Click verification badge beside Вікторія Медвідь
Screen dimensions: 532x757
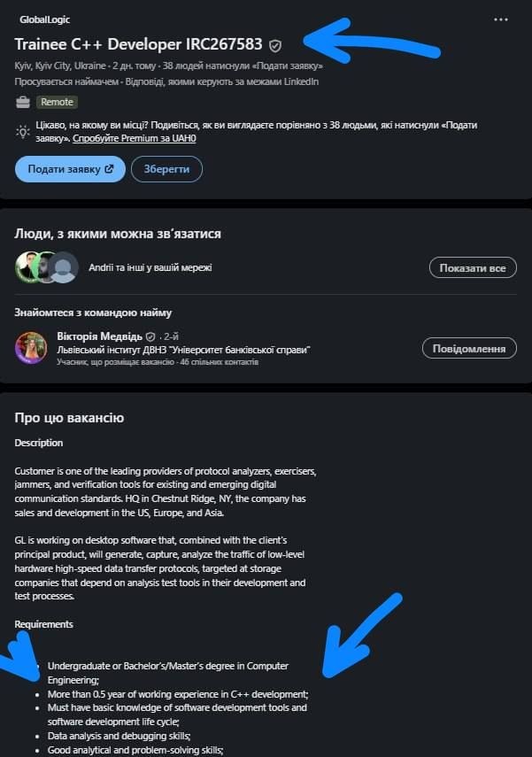point(150,336)
